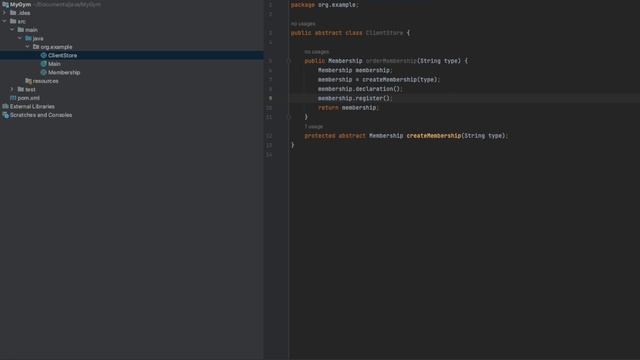Click the resources folder icon
This screenshot has height=360, width=640.
[28, 81]
